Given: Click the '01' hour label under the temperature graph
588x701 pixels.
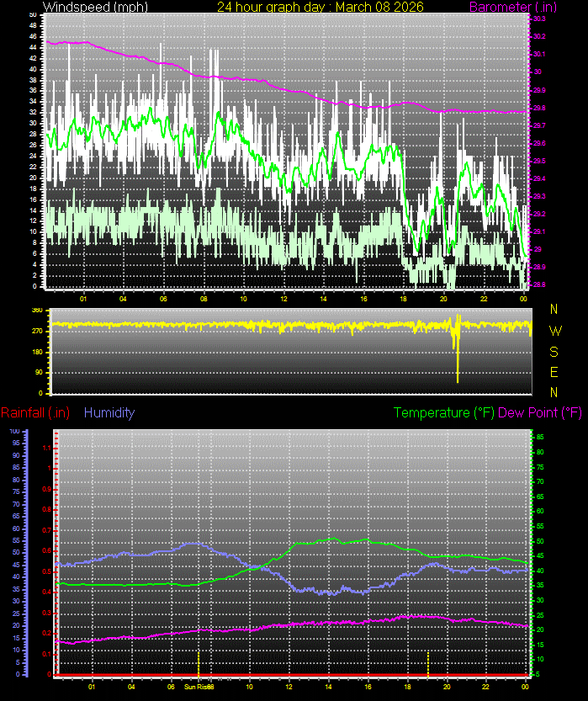Looking at the screenshot, I should point(92,687).
